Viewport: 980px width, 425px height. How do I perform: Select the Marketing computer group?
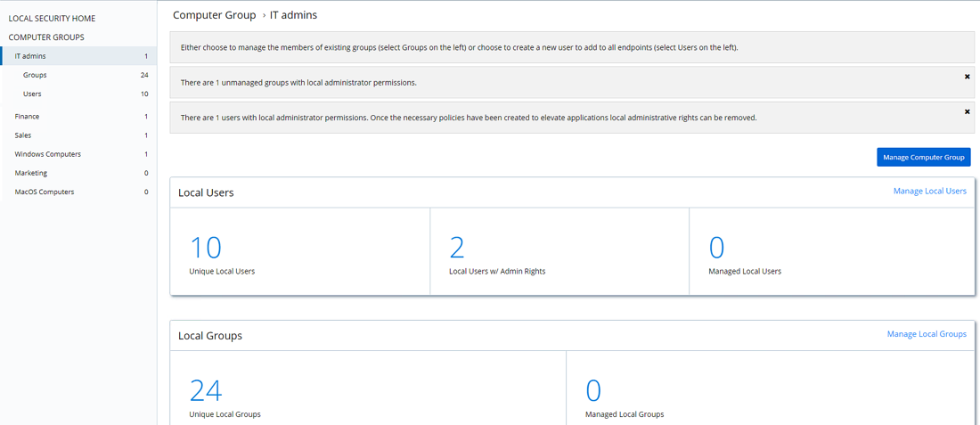pos(31,173)
